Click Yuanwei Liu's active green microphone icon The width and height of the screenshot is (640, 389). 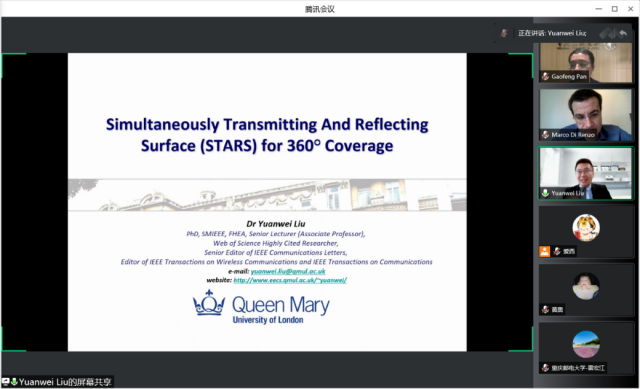545,193
